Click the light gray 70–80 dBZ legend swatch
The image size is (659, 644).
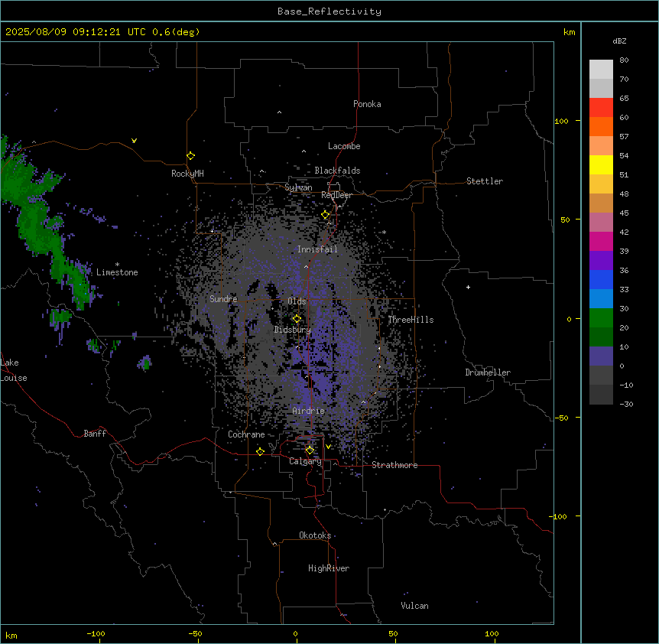tap(601, 70)
